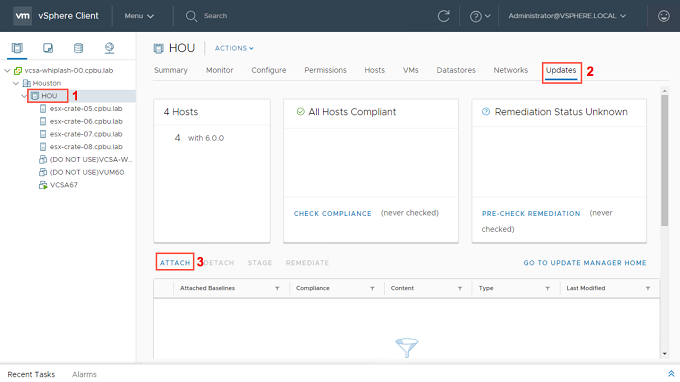680x382 pixels.
Task: Click the Remediation Status Unknown question icon
Action: coord(486,111)
